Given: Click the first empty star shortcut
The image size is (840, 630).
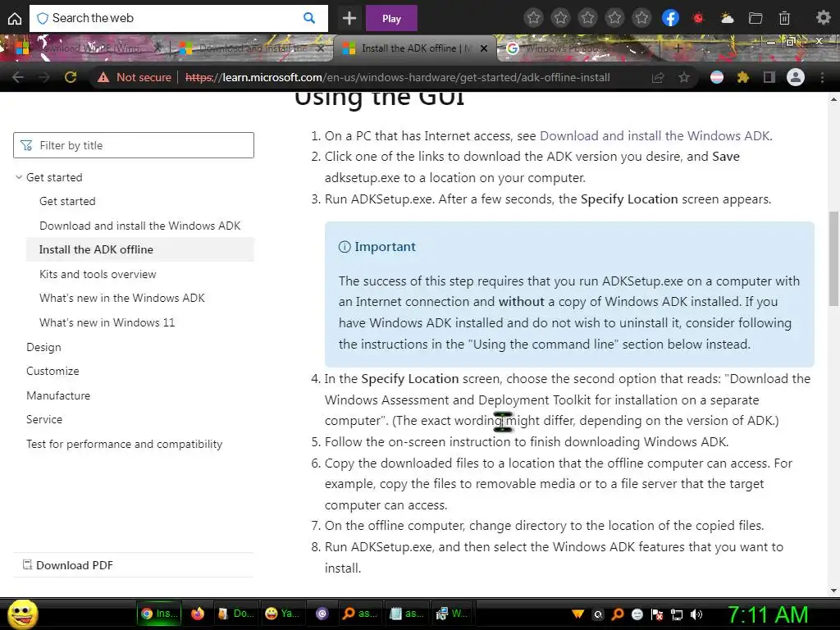Looking at the screenshot, I should 533,18.
